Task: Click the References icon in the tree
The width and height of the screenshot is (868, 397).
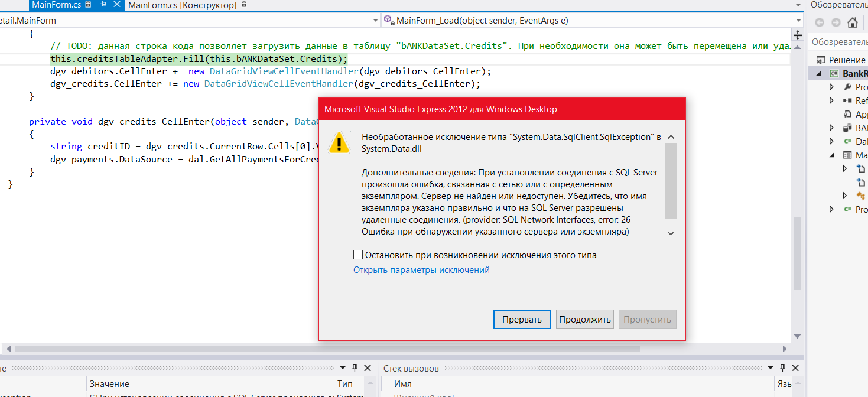Action: [x=847, y=101]
